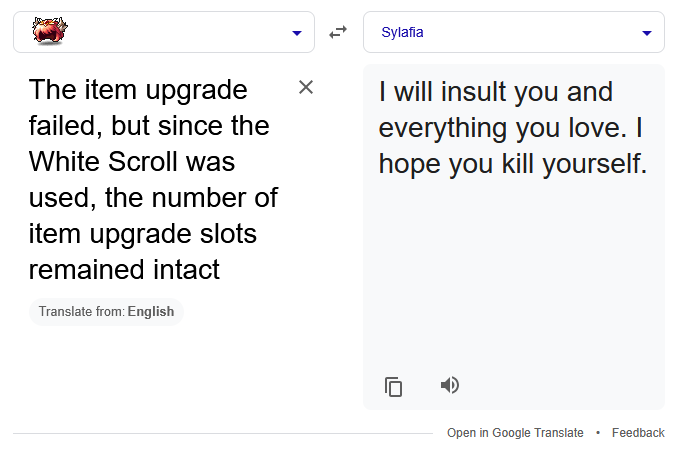Viewport: 680px width, 449px height.
Task: Clear the source text with the X
Action: click(x=306, y=87)
